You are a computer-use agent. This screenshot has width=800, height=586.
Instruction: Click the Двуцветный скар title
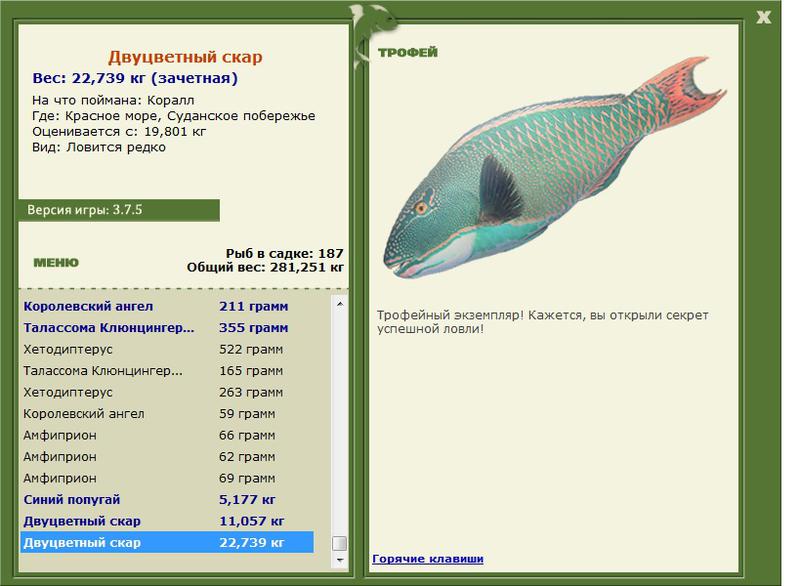[185, 57]
